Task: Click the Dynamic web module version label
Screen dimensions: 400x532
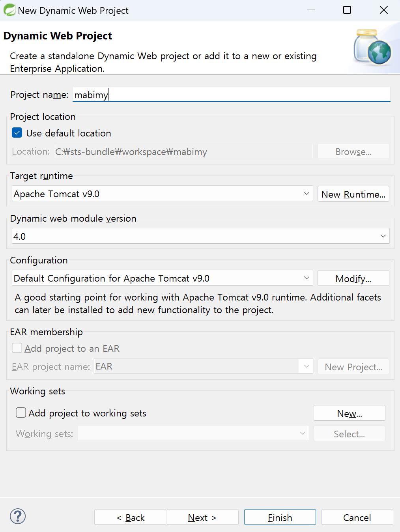Action: tap(73, 218)
